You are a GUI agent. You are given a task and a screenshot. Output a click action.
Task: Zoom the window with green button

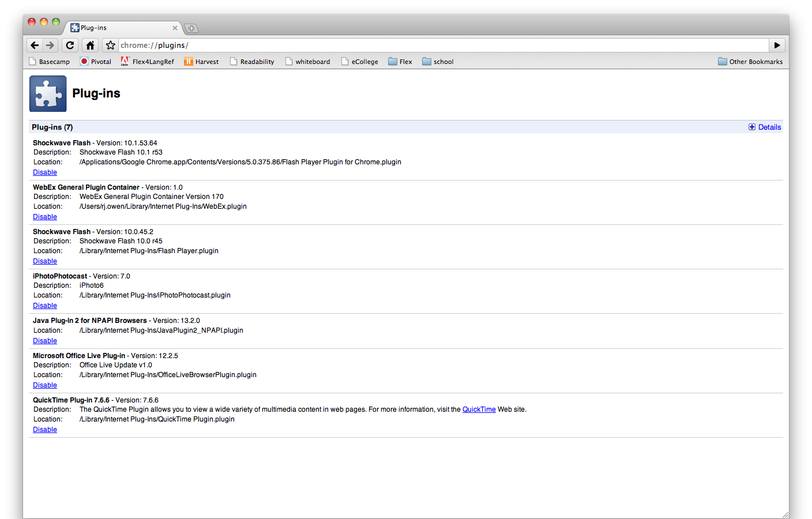[x=56, y=22]
